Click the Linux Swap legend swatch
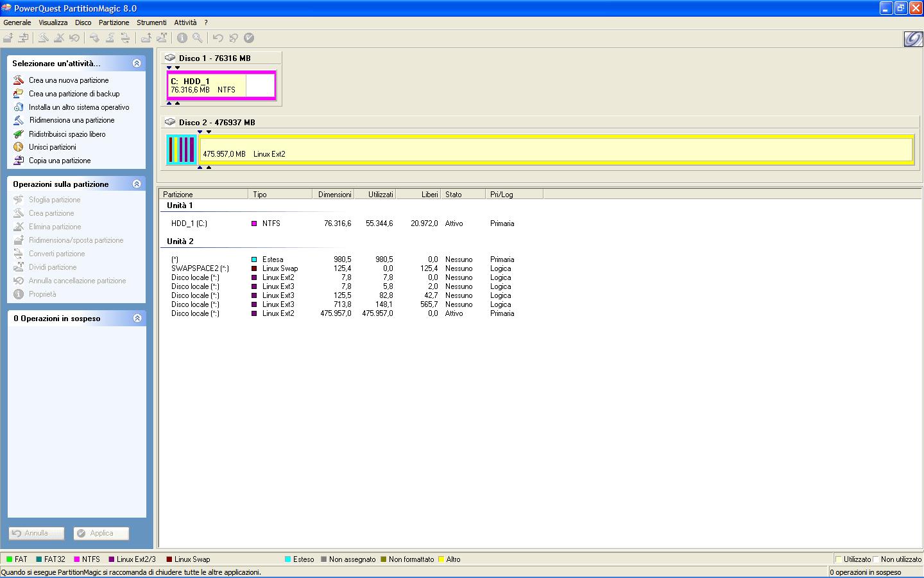Viewport: 924px width, 578px height. tap(169, 559)
